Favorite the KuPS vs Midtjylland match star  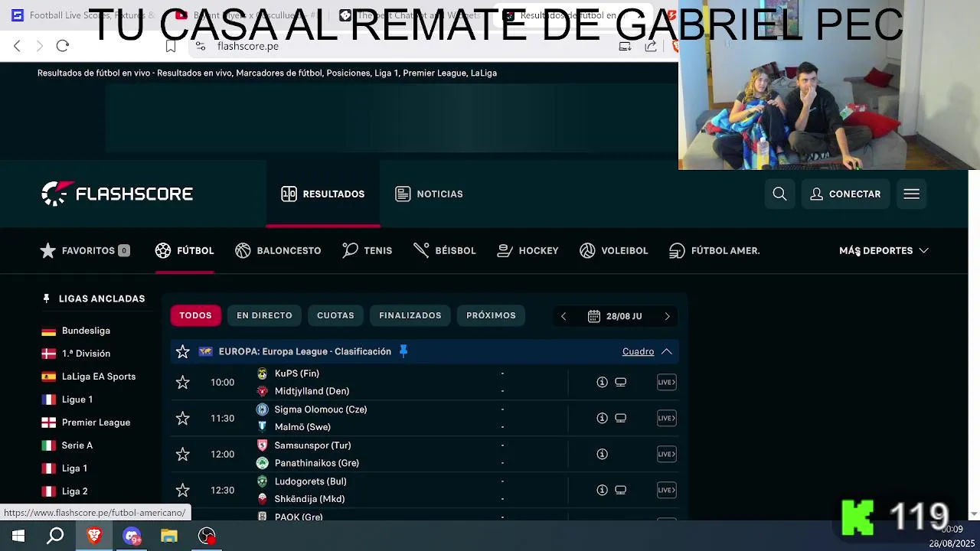182,382
